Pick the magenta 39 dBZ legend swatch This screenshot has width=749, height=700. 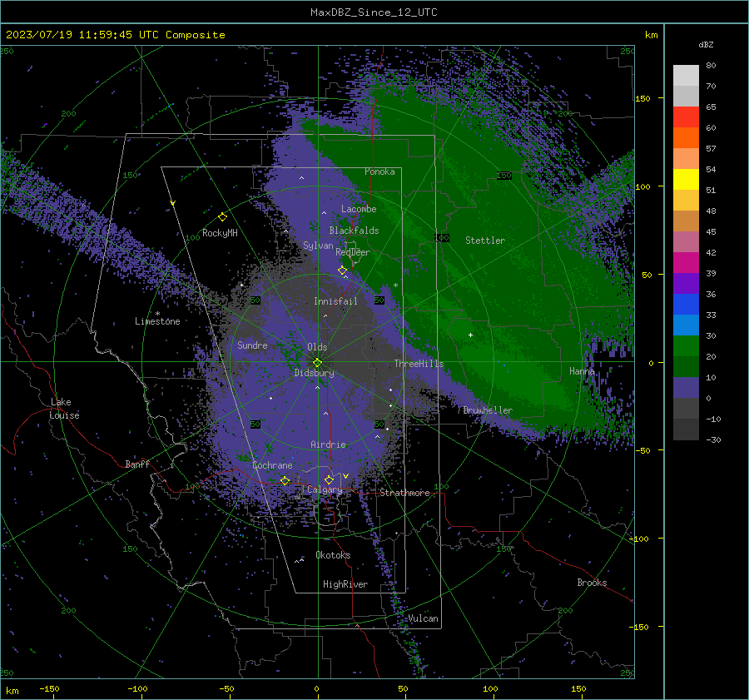(x=686, y=262)
